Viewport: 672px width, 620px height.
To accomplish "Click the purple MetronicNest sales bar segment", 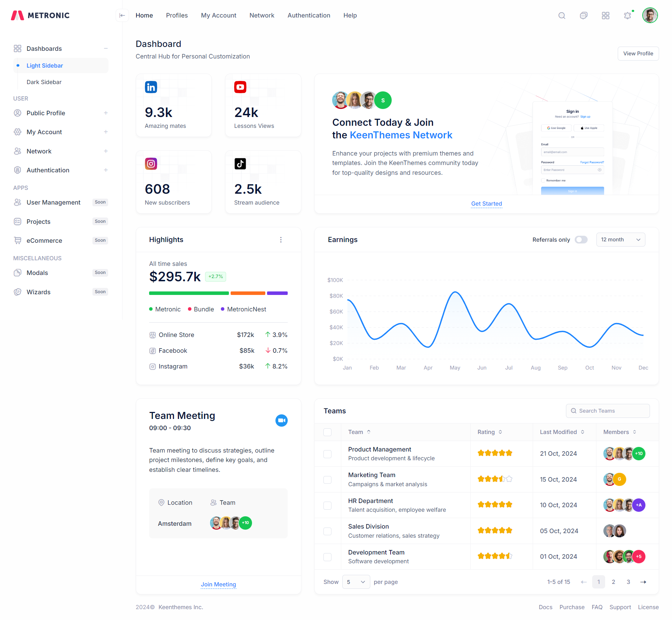I will coord(277,293).
